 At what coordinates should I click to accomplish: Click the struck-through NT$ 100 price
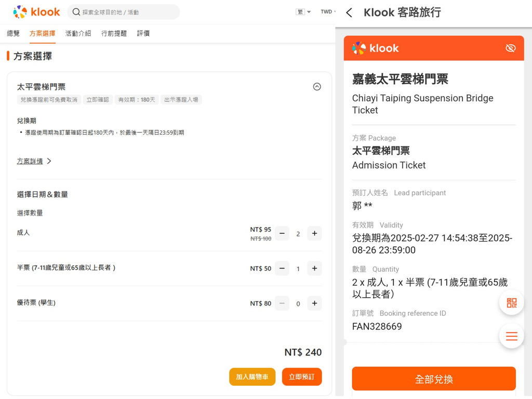click(x=261, y=238)
